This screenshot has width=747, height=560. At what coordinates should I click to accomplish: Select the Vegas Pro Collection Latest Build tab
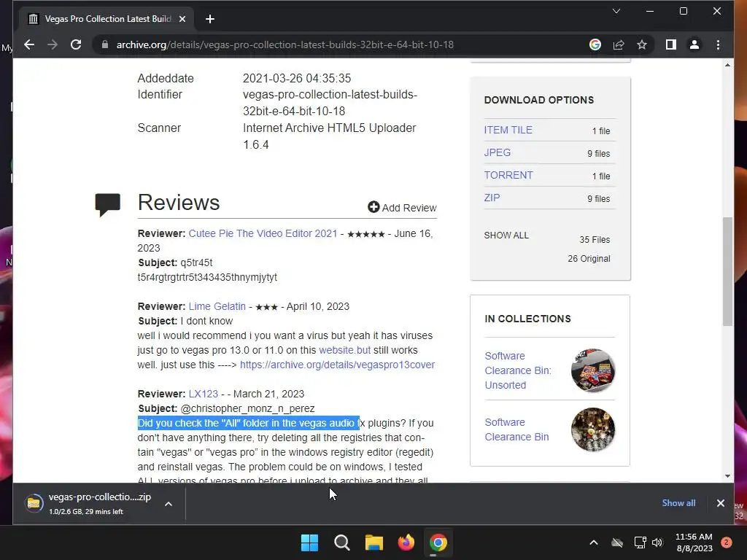[107, 19]
